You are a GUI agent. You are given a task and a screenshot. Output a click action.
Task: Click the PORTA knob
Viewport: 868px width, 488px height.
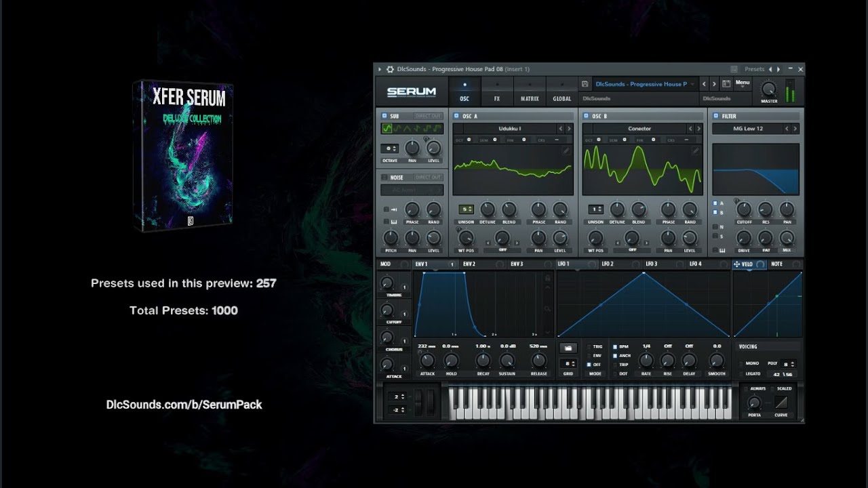753,403
